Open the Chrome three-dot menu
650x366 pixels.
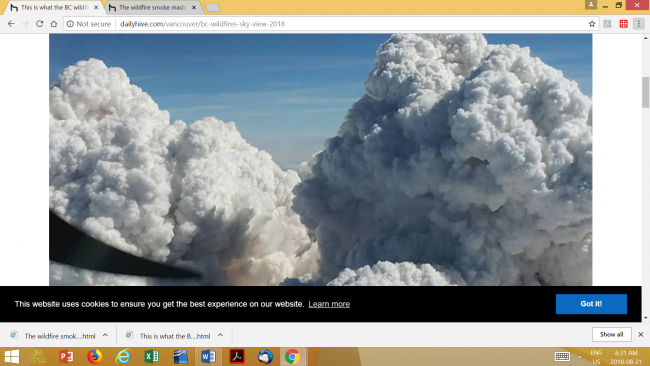tap(638, 24)
